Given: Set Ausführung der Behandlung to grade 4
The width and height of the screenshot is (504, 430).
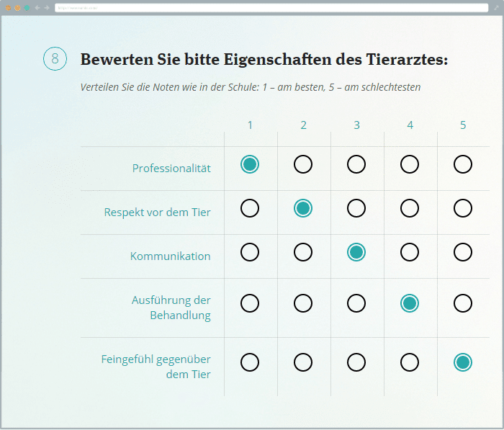Looking at the screenshot, I should point(410,303).
